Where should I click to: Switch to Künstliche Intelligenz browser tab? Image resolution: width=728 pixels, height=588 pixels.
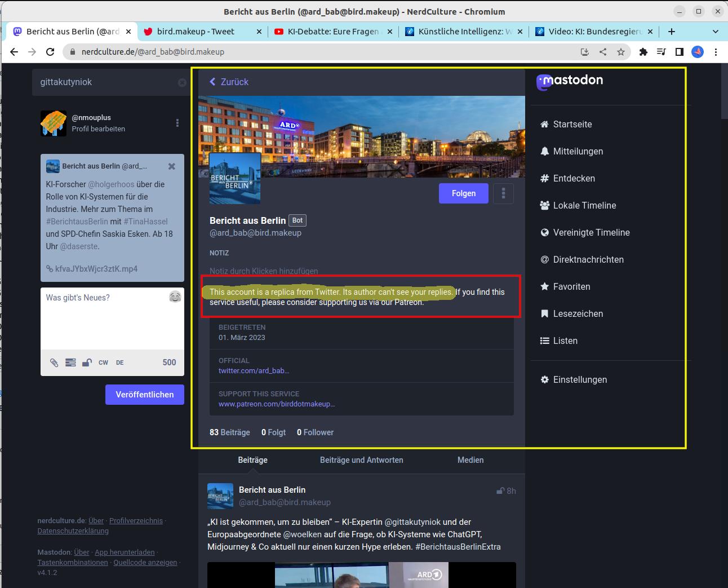[x=463, y=32]
